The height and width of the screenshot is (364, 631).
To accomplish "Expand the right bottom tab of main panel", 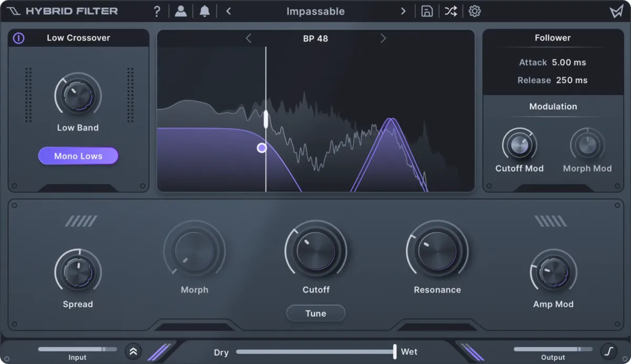I will (437, 327).
